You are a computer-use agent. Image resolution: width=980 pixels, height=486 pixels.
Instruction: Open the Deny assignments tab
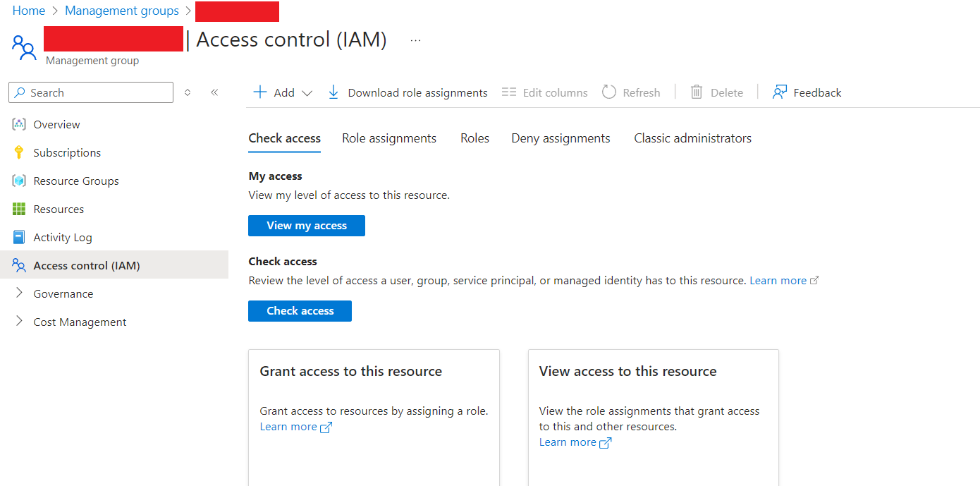point(561,138)
